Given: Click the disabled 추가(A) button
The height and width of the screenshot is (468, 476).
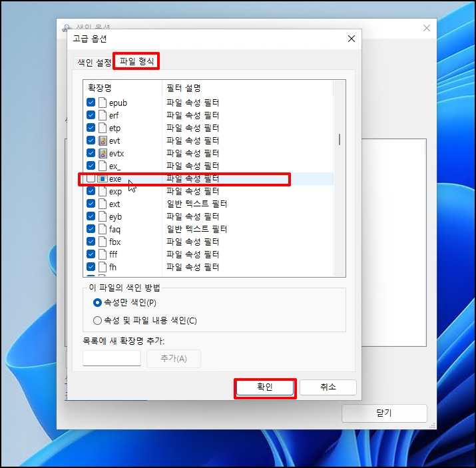Looking at the screenshot, I should tap(174, 359).
